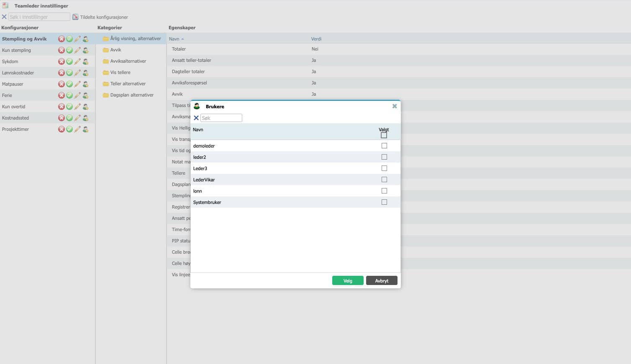
Task: Select the Matpauser configuration name
Action: (x=13, y=84)
